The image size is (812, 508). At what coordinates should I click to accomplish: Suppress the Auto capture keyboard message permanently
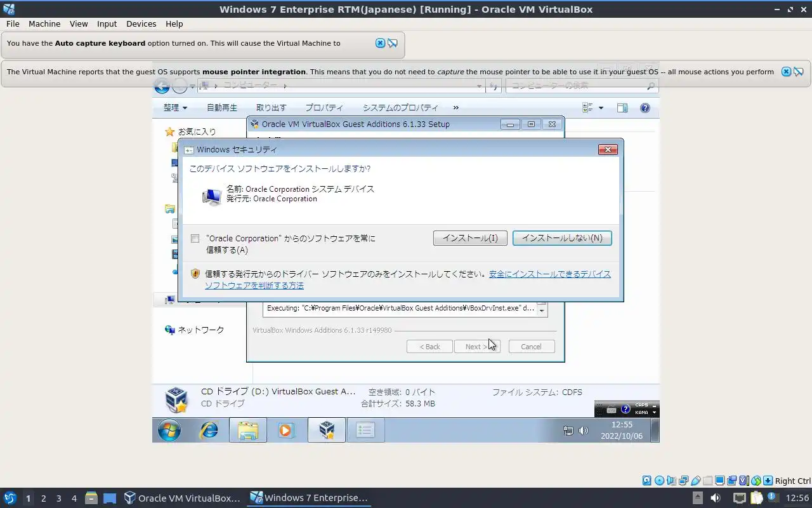tap(393, 43)
